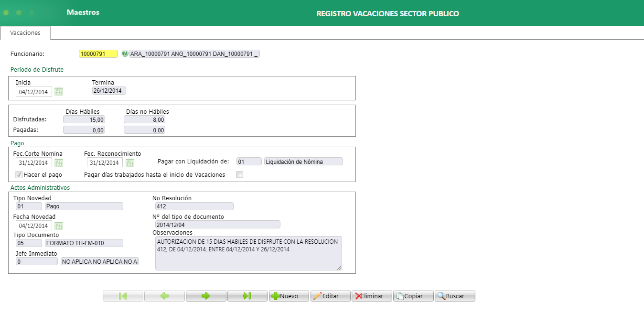This screenshot has width=644, height=313.
Task: Open calendar for Fec.Corte Nomina
Action: 59,162
